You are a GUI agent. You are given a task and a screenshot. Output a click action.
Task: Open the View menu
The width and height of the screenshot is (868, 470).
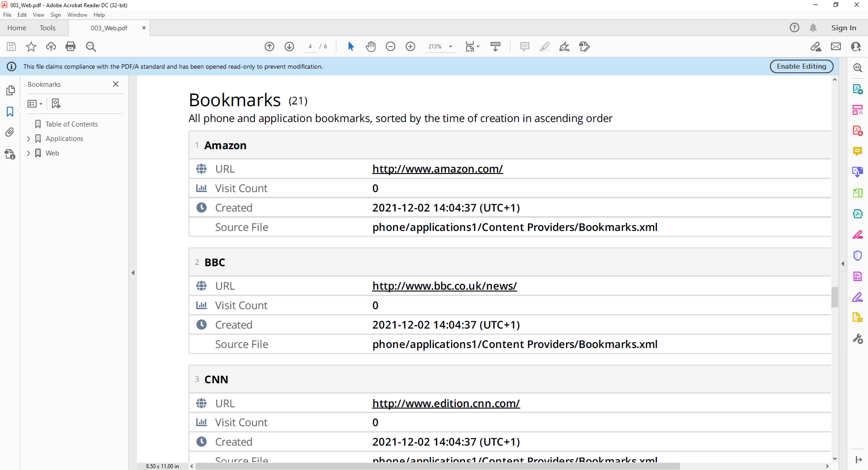38,15
